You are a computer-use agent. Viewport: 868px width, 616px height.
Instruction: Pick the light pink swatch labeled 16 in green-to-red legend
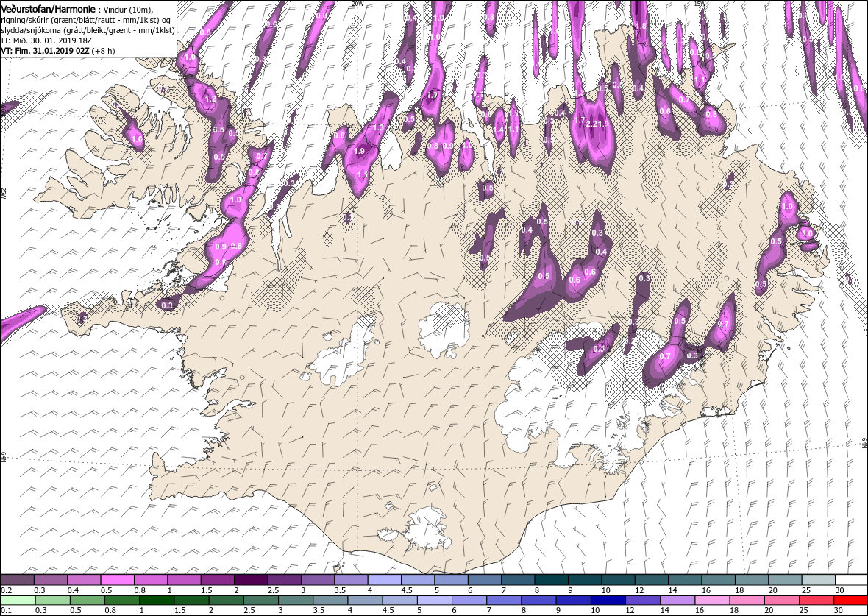coord(712,601)
